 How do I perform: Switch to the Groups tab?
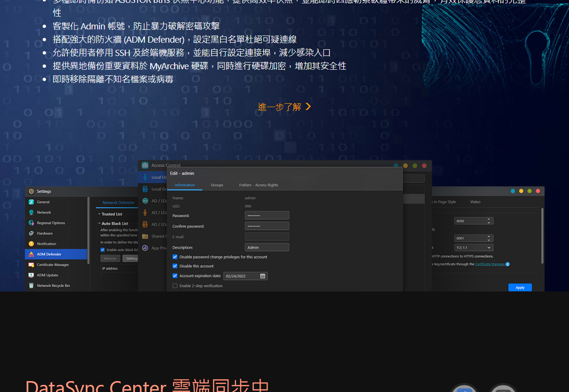217,185
